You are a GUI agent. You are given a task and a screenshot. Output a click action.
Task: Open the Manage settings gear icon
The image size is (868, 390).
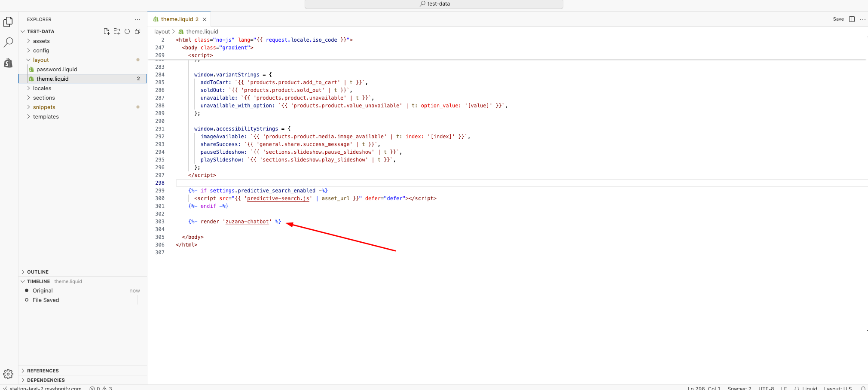point(8,374)
